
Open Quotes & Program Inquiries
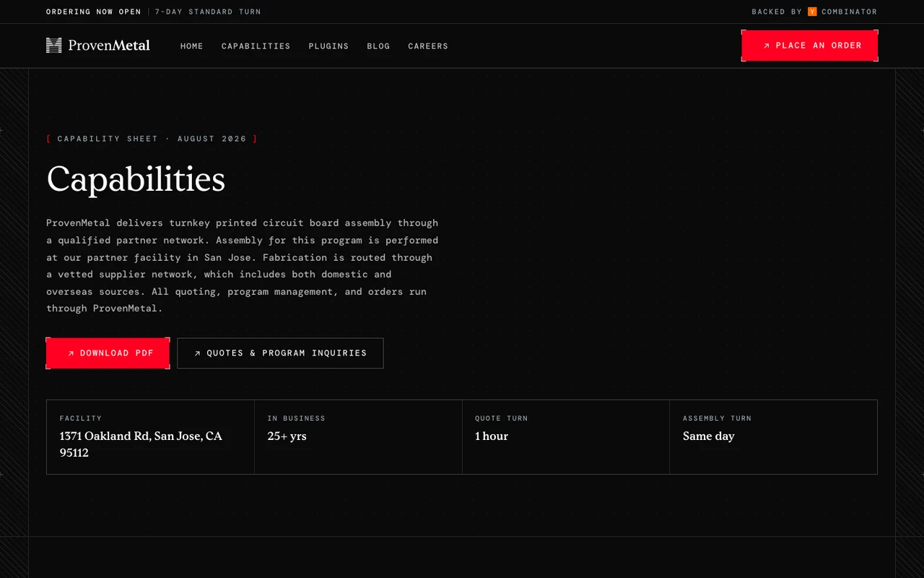280,353
